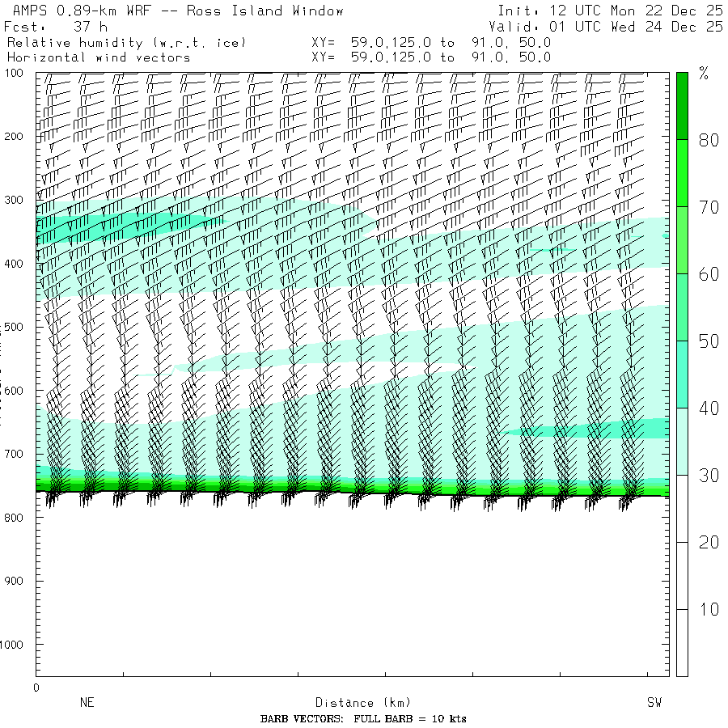Image resolution: width=728 pixels, height=728 pixels.
Task: Select the white colorbar segment between 10 and 20
Action: click(x=682, y=575)
